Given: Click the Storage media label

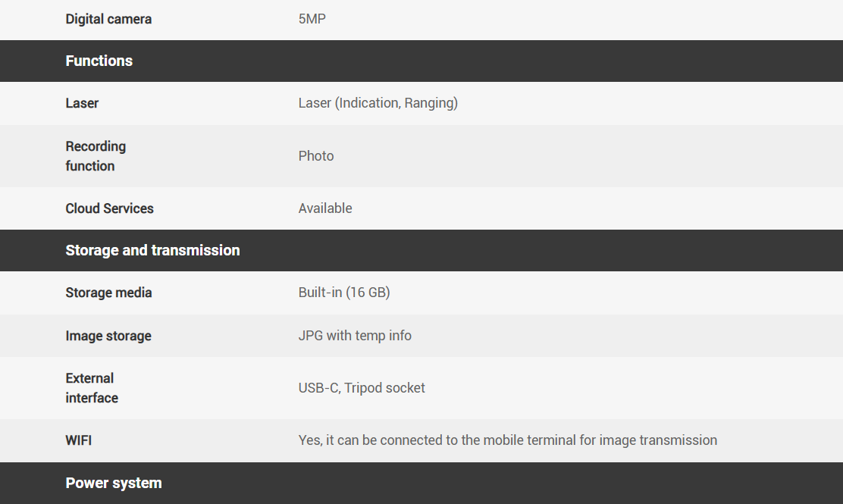Looking at the screenshot, I should click(x=108, y=293).
